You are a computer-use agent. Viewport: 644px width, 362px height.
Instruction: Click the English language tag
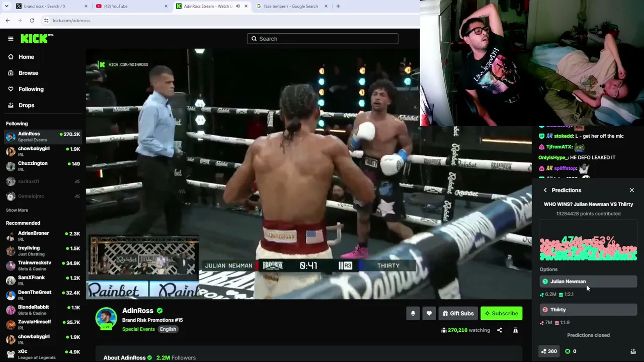(168, 329)
